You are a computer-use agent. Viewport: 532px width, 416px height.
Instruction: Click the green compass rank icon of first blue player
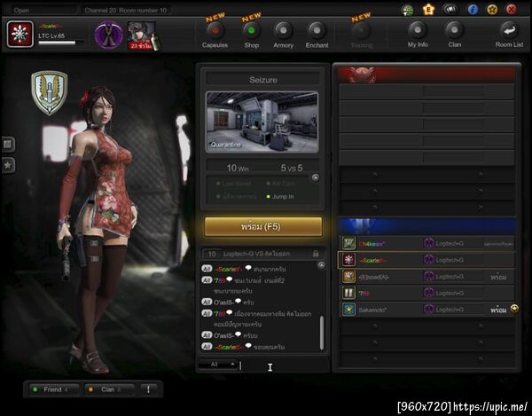pyautogui.click(x=348, y=243)
